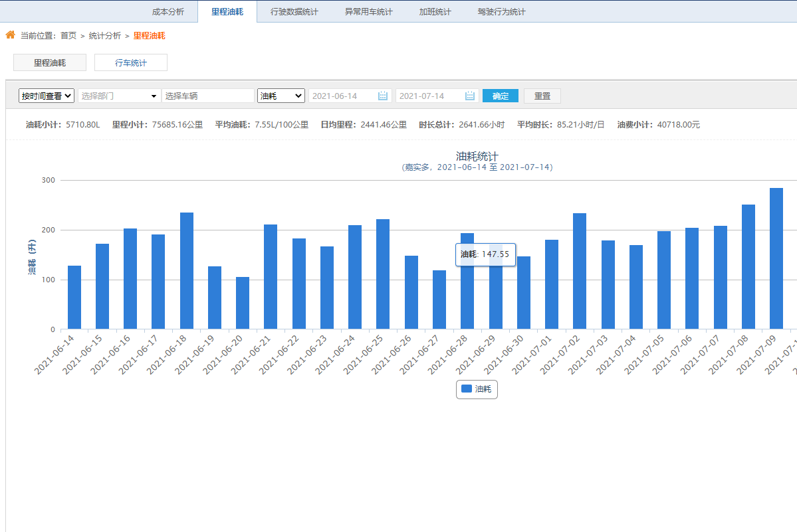Switch to the 成本分析 tab
The height and width of the screenshot is (532, 797).
pyautogui.click(x=168, y=12)
